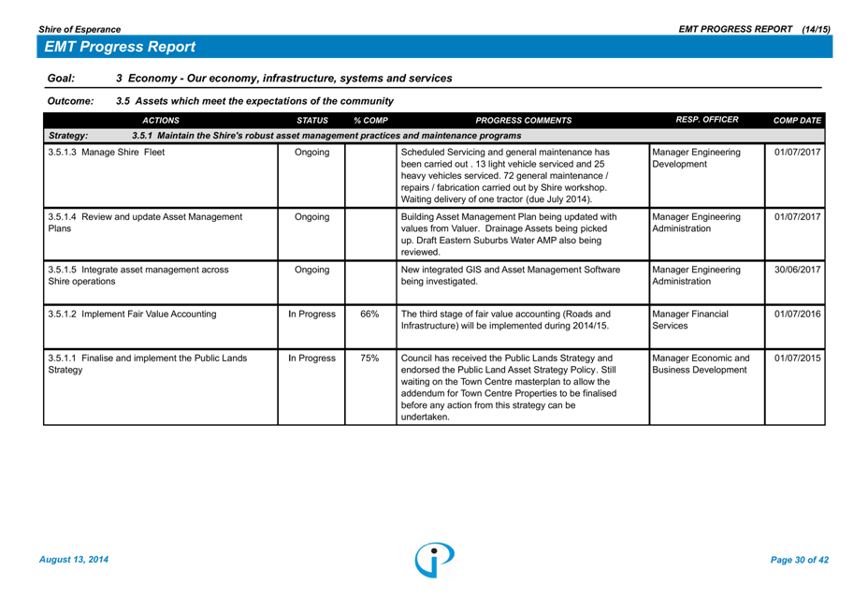Image resolution: width=868 pixels, height=615 pixels.
Task: Click 'Ongoing' status in Asset Management Plans row
Action: tap(311, 217)
